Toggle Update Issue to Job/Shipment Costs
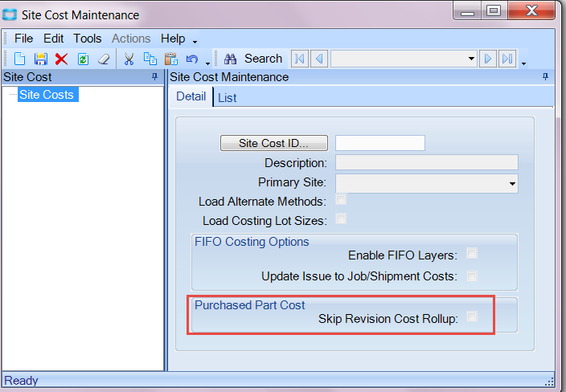566x392 pixels. (x=472, y=276)
